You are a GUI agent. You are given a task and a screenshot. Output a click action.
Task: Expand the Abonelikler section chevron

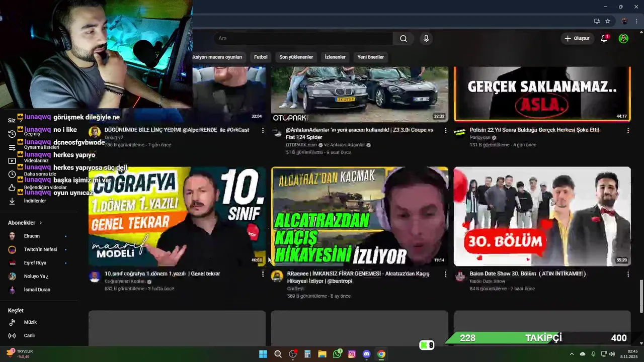point(41,223)
